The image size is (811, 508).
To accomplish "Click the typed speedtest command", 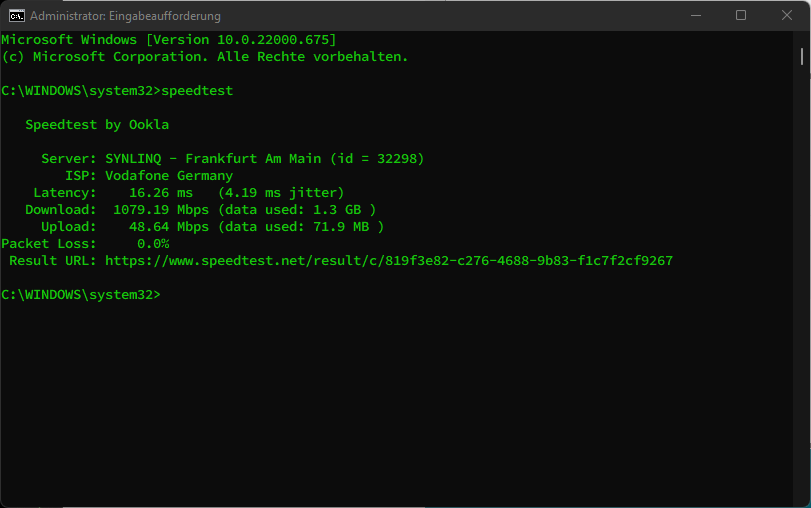I will [x=197, y=91].
